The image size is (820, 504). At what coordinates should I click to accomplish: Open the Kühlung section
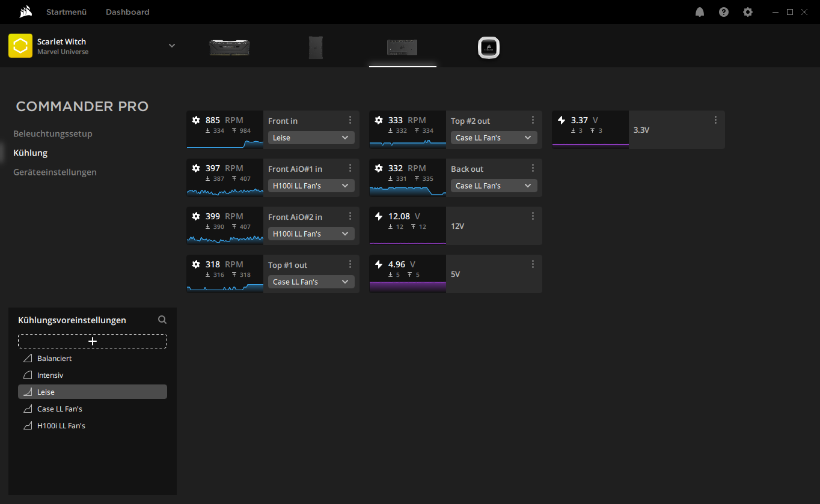point(30,153)
